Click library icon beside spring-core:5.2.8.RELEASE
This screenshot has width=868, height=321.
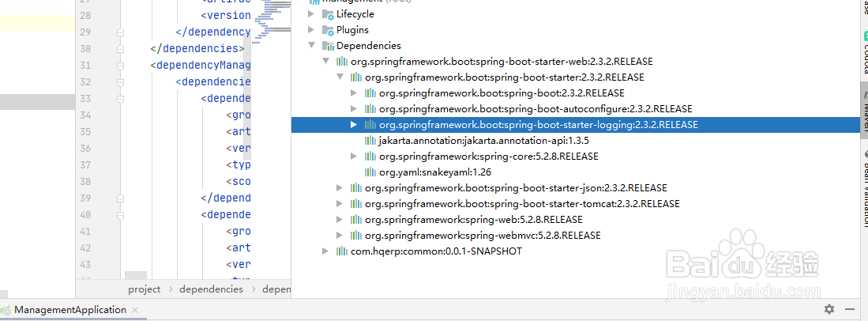click(370, 157)
